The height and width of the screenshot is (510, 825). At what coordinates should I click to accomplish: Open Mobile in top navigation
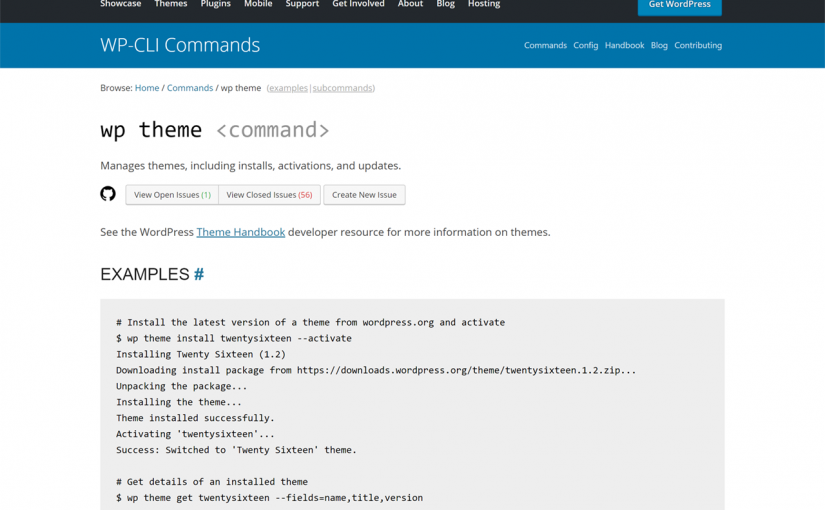(258, 4)
